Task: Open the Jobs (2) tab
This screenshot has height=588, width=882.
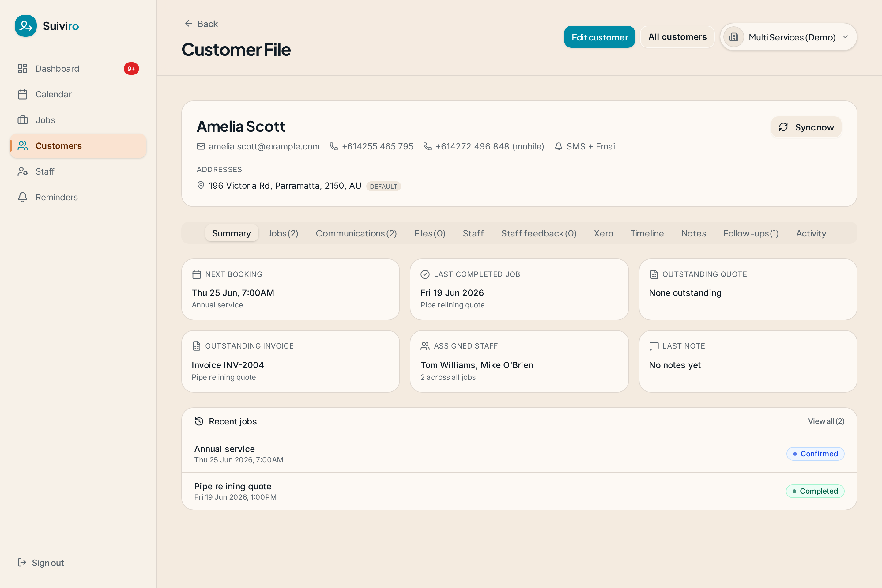Action: (283, 233)
